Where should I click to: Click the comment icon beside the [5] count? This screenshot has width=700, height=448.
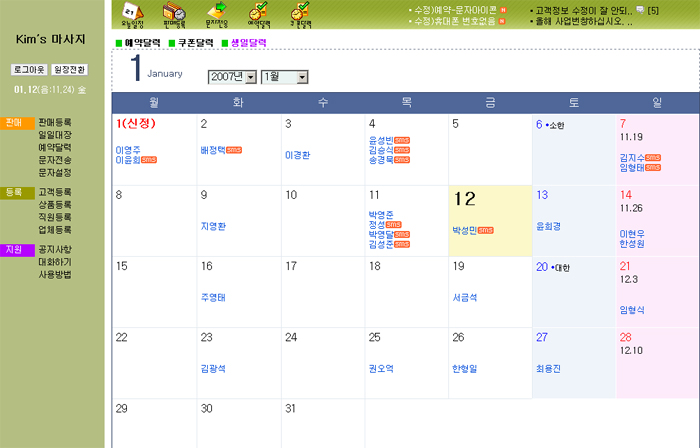640,10
